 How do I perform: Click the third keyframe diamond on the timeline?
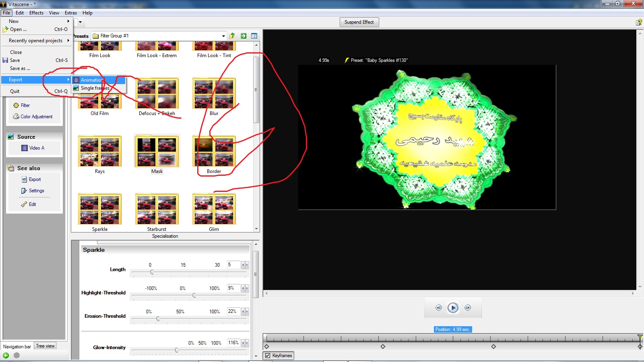tap(493, 346)
